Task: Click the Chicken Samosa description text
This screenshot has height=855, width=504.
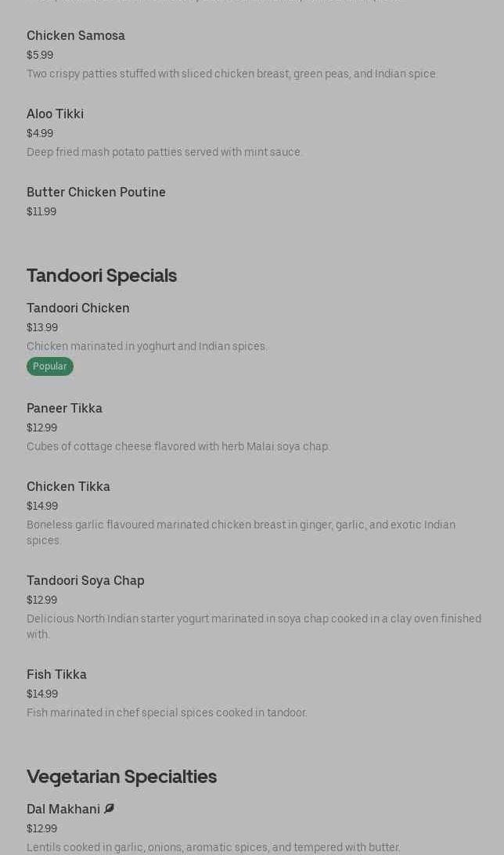Action: [x=232, y=74]
